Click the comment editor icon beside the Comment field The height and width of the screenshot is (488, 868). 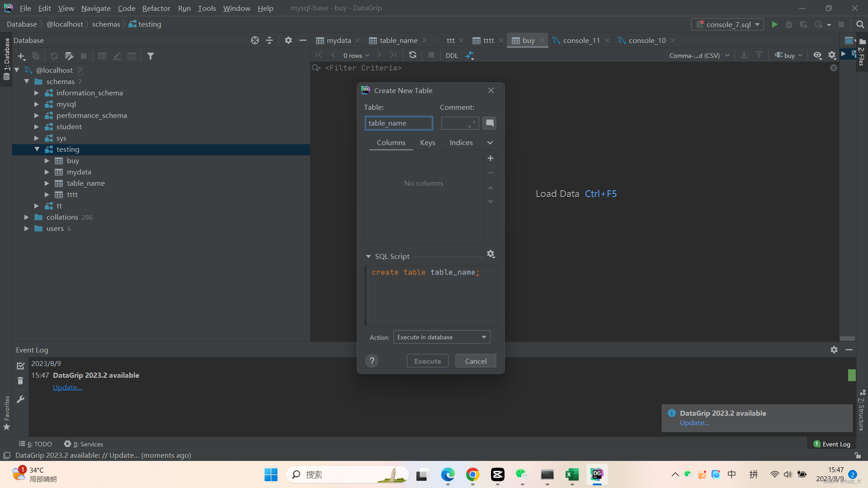489,123
